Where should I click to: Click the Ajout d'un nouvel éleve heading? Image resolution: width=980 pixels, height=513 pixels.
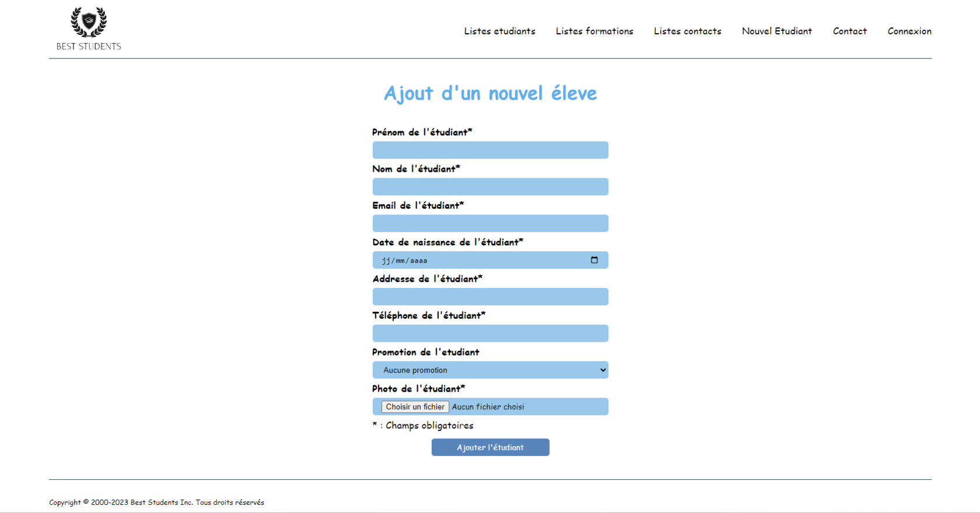[490, 93]
